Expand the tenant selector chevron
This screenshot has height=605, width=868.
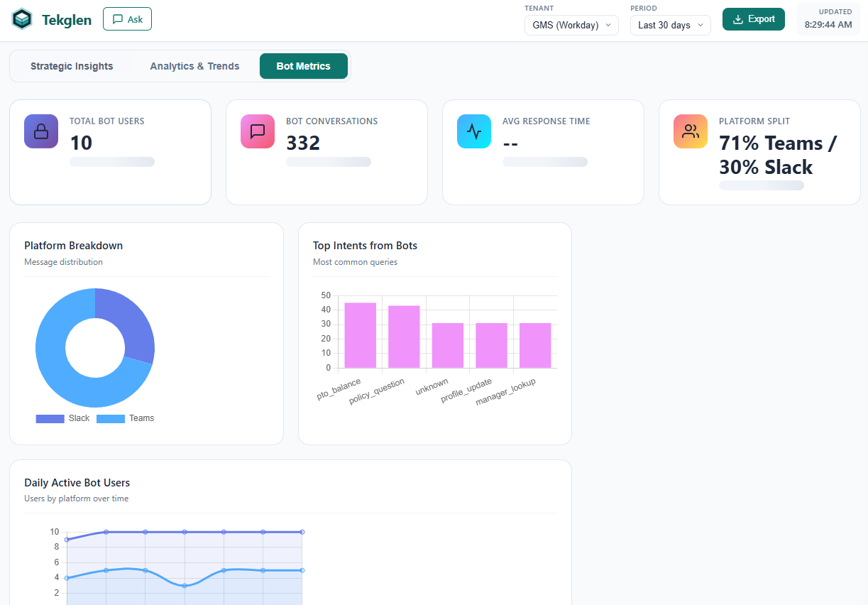click(610, 25)
